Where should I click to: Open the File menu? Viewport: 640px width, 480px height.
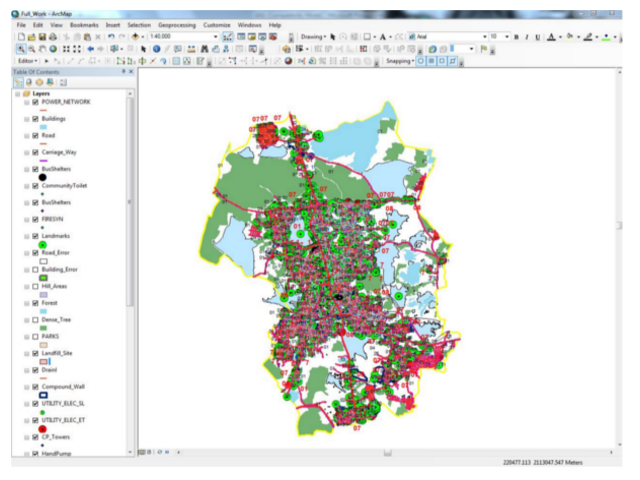21,25
